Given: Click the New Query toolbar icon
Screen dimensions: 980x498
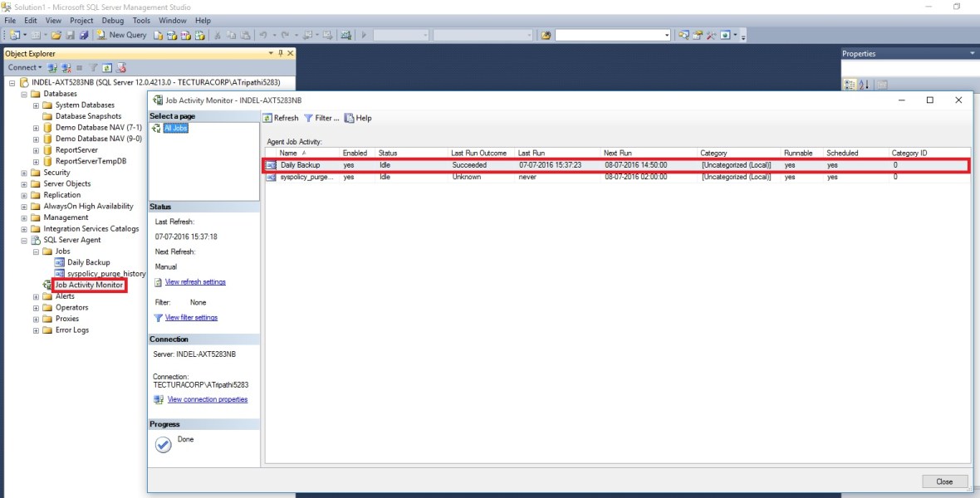Looking at the screenshot, I should coord(121,35).
